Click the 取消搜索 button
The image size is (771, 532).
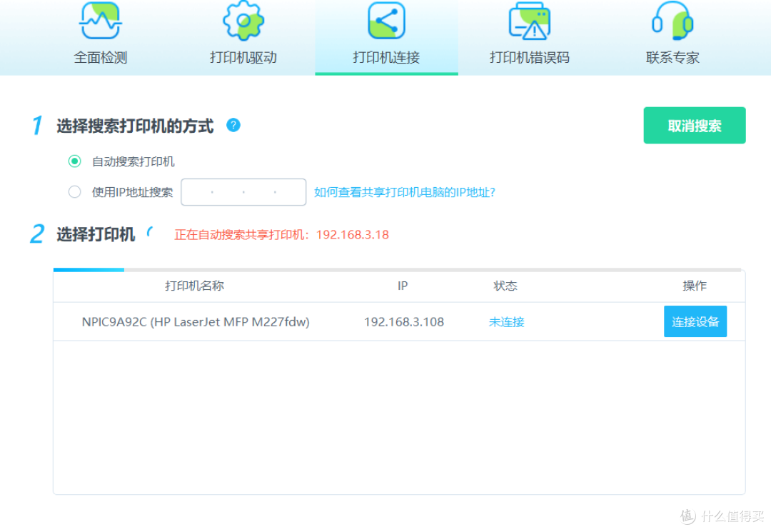pyautogui.click(x=695, y=126)
